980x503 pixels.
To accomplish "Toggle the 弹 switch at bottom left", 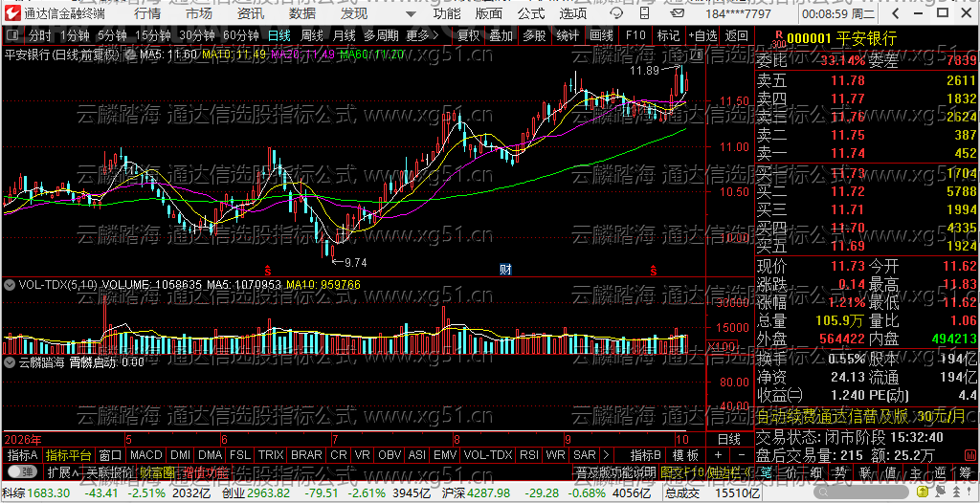I will pos(21,471).
